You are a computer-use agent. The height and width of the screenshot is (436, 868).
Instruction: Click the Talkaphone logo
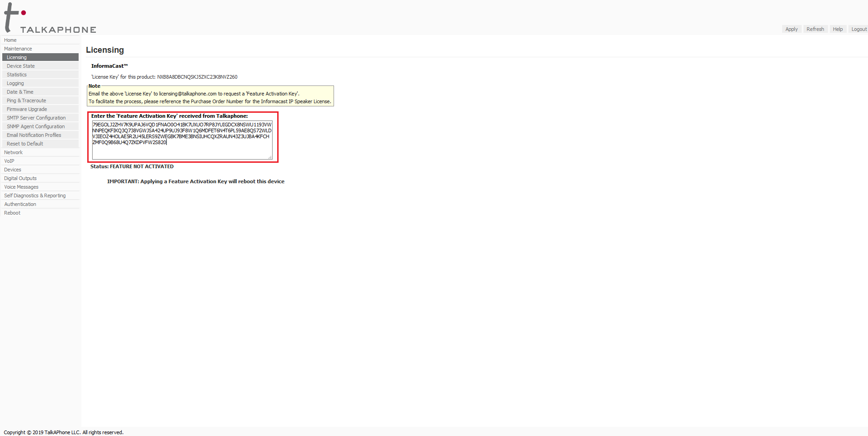coord(50,18)
